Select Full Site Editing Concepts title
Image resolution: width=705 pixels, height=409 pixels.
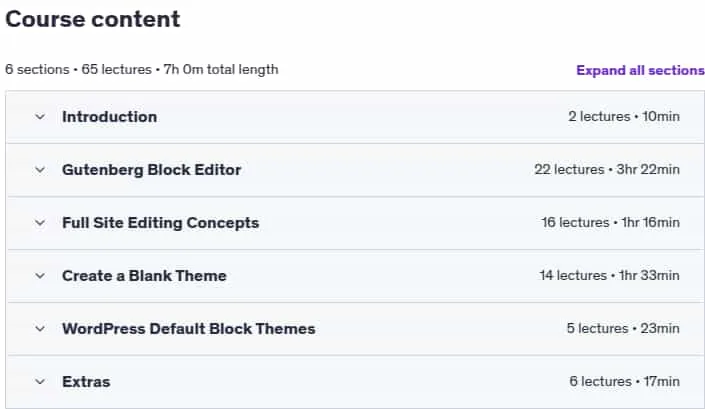point(161,223)
